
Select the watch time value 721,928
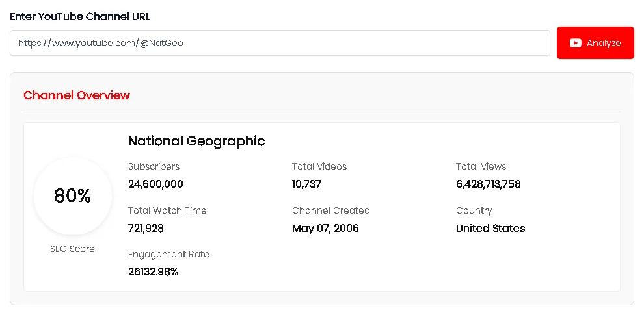pyautogui.click(x=146, y=229)
